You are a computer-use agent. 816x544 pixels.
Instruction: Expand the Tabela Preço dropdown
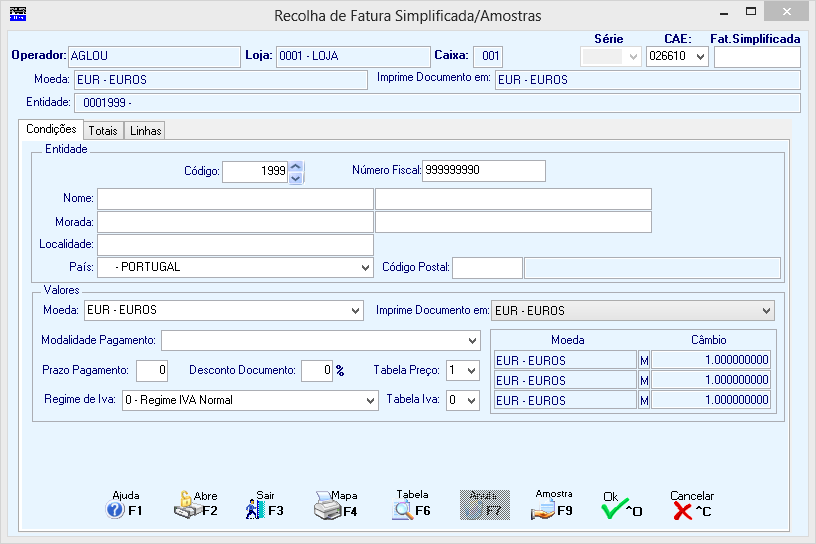472,371
